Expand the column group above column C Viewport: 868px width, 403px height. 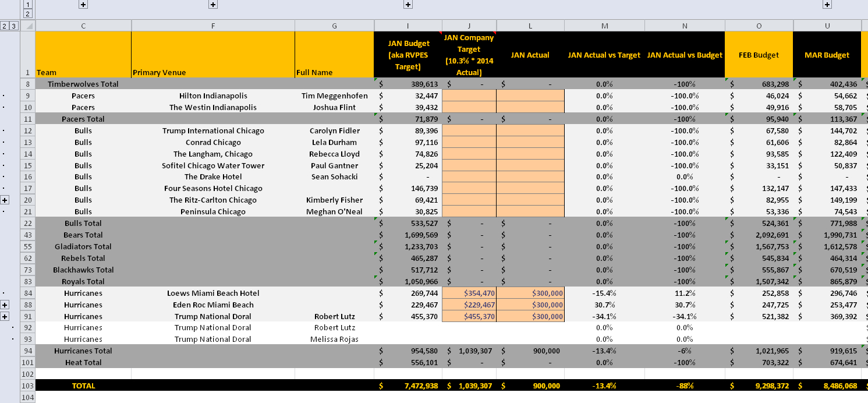pyautogui.click(x=83, y=5)
